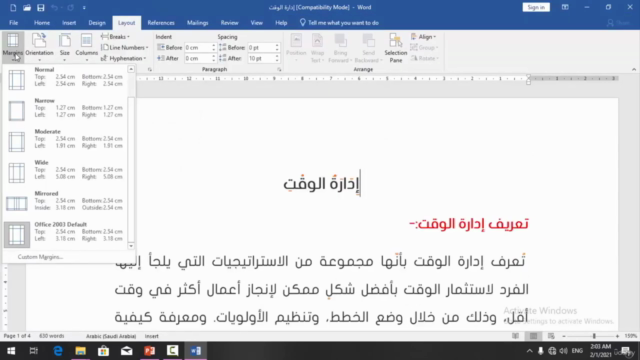
Task: Click the New document icon in the title bar
Action: click(13, 7)
